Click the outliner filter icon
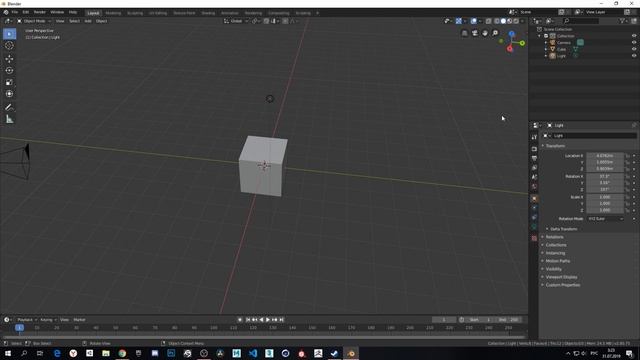The image size is (640, 360). point(622,21)
